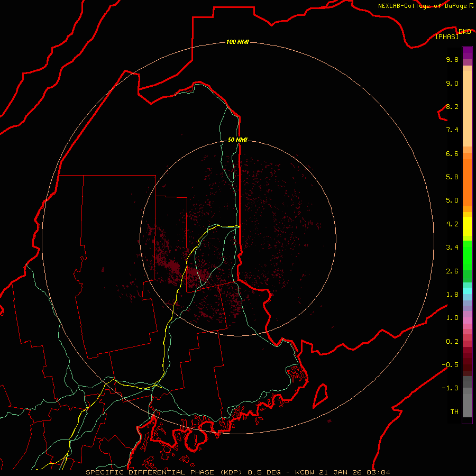
Task: Click the 4.2 legend value
Action: coord(452,224)
